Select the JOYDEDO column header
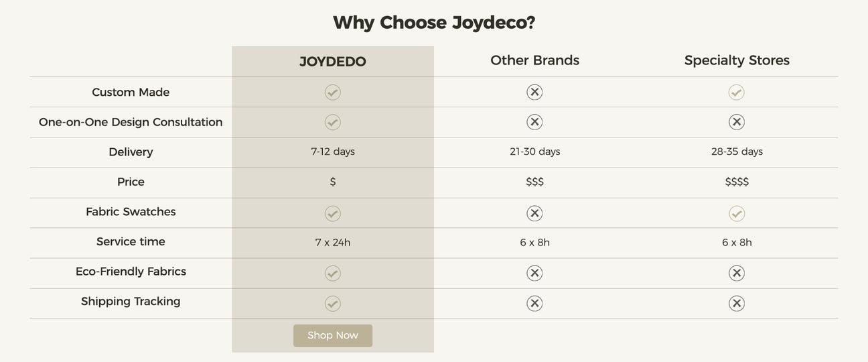 click(x=333, y=62)
